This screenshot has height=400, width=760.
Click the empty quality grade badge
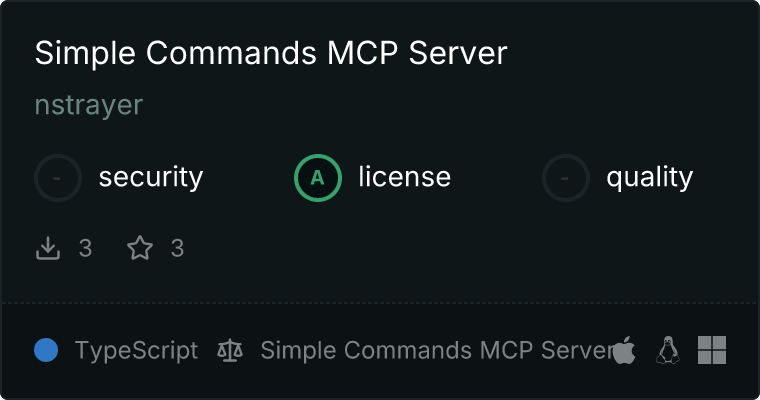click(566, 178)
